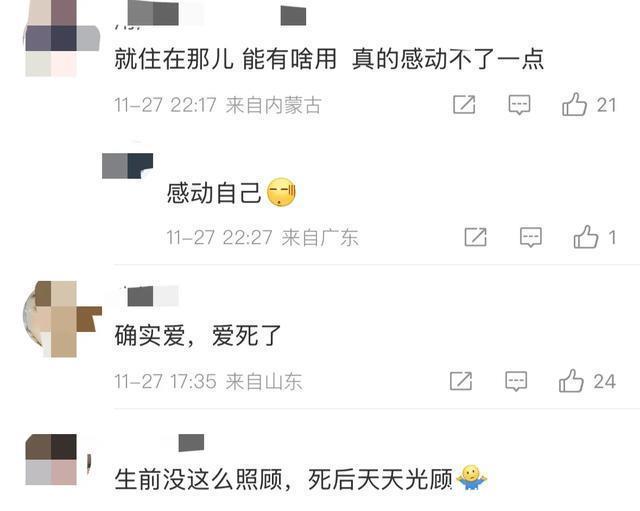Tap the 确实爱，爱死了 comment text
640x511 pixels.
pos(198,336)
